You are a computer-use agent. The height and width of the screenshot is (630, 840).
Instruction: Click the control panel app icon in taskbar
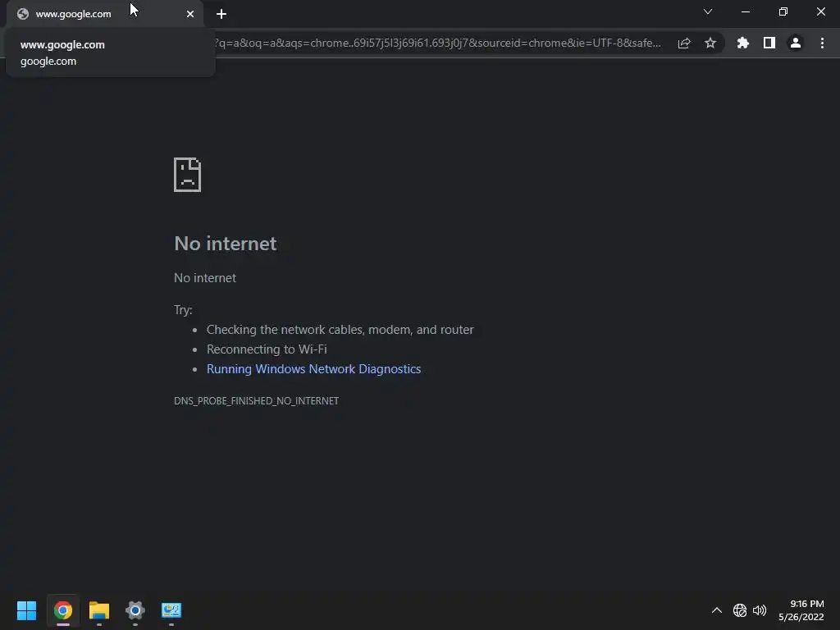coord(171,610)
